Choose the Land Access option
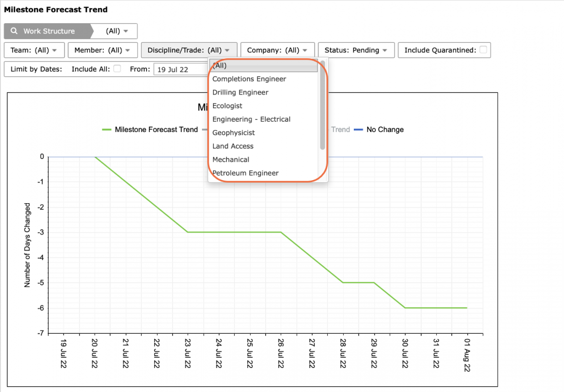This screenshot has width=564, height=392. [233, 146]
